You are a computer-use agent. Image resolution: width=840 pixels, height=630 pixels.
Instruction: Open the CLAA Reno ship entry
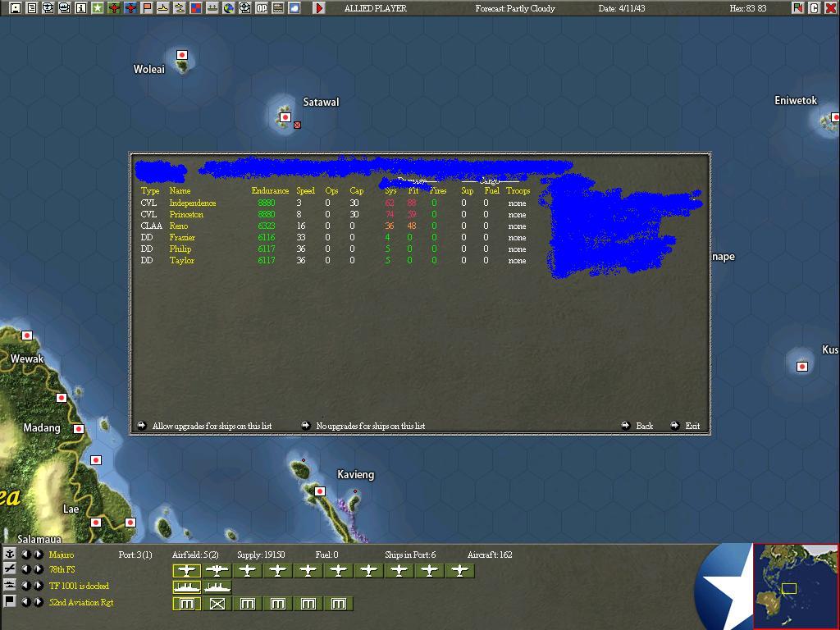tap(178, 226)
